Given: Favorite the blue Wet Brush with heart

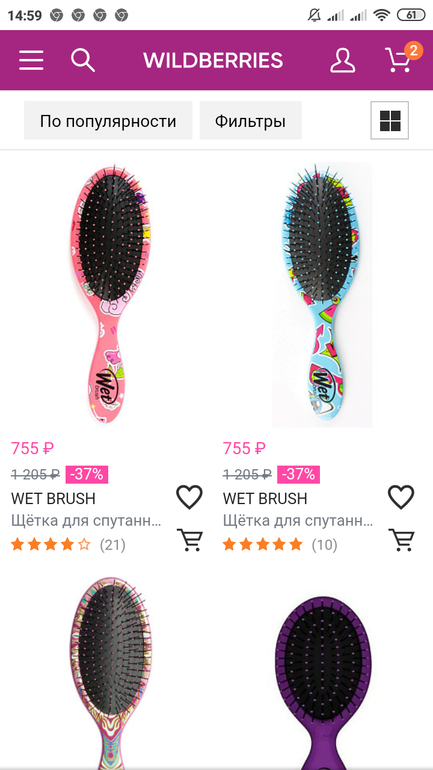Looking at the screenshot, I should [x=401, y=497].
